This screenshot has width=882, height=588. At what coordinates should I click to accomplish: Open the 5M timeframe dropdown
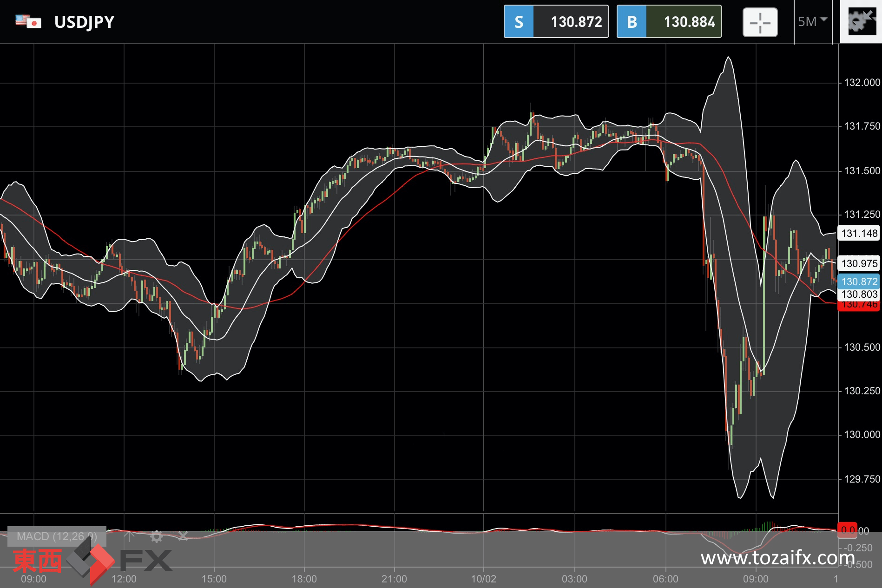click(x=812, y=21)
